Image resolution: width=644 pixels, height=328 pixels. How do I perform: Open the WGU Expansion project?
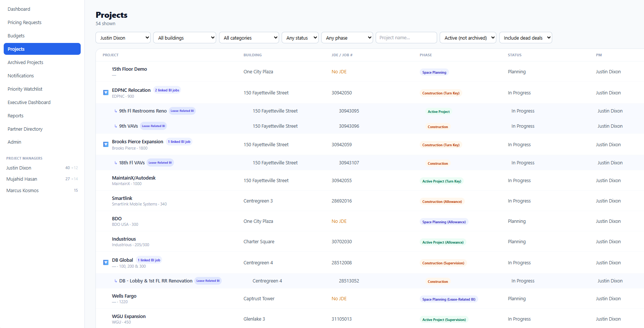click(x=129, y=316)
